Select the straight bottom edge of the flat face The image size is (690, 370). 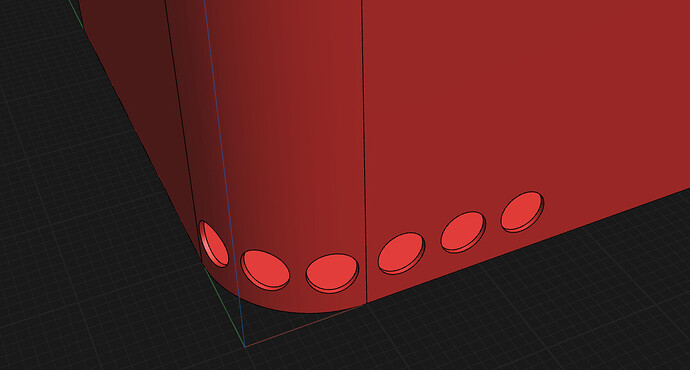point(528,246)
